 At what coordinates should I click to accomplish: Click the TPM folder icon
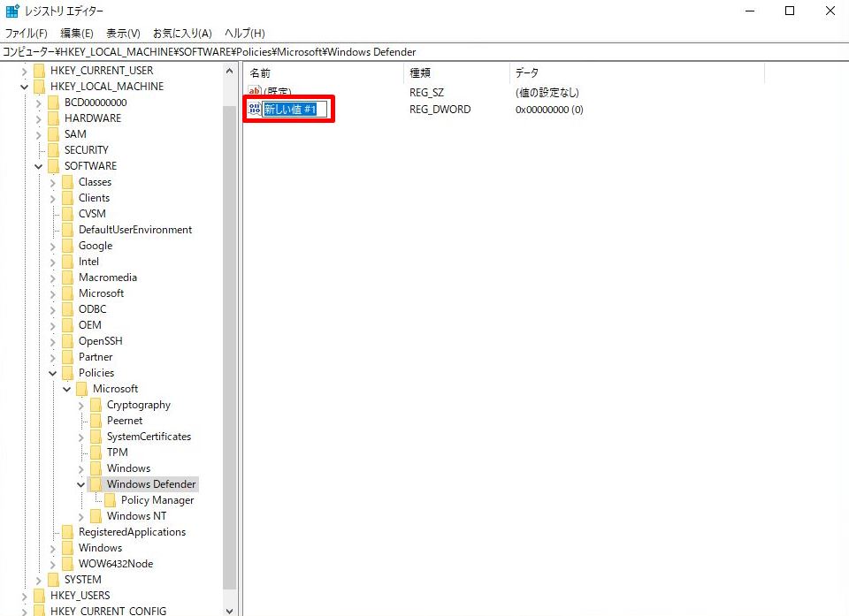(96, 452)
